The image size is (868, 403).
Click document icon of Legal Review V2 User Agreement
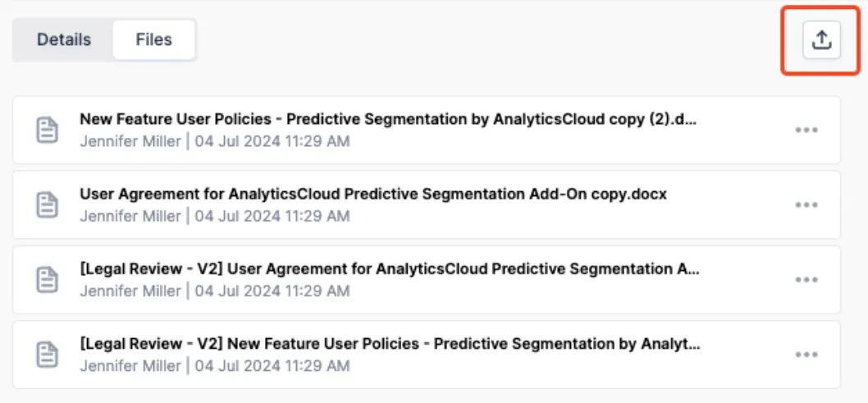(48, 280)
